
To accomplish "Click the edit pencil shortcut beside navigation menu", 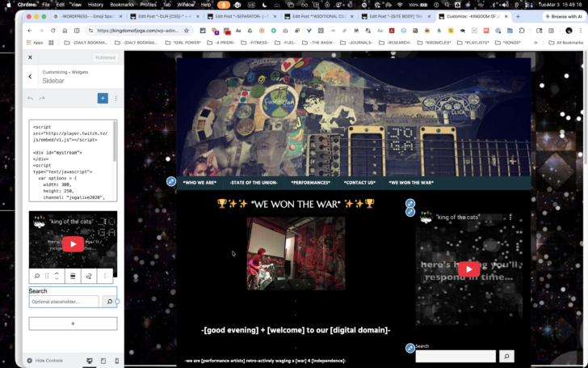I will [171, 182].
